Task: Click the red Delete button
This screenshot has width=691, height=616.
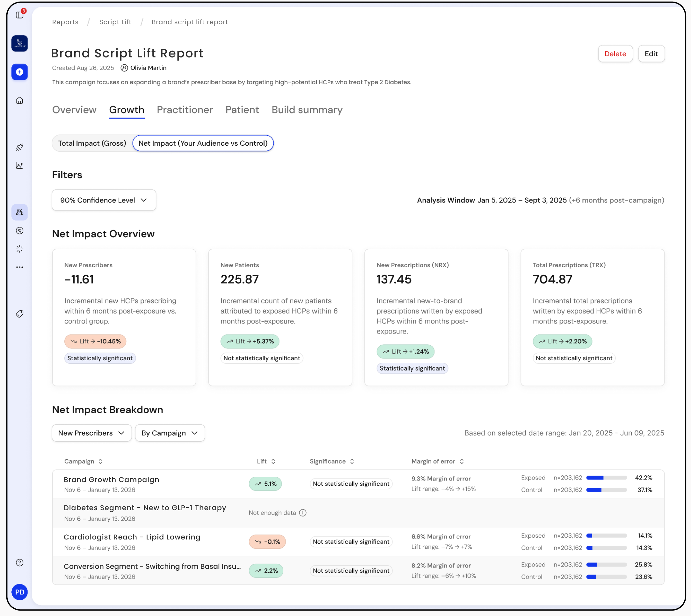Action: 615,54
